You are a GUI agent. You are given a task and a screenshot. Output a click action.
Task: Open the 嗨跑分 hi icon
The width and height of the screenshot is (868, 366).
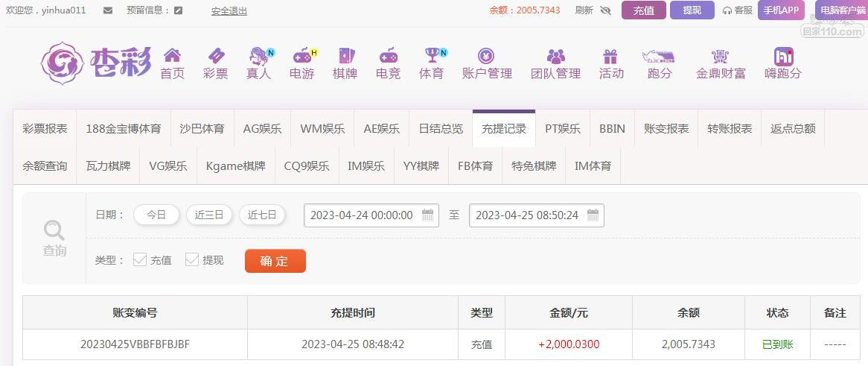coord(784,56)
